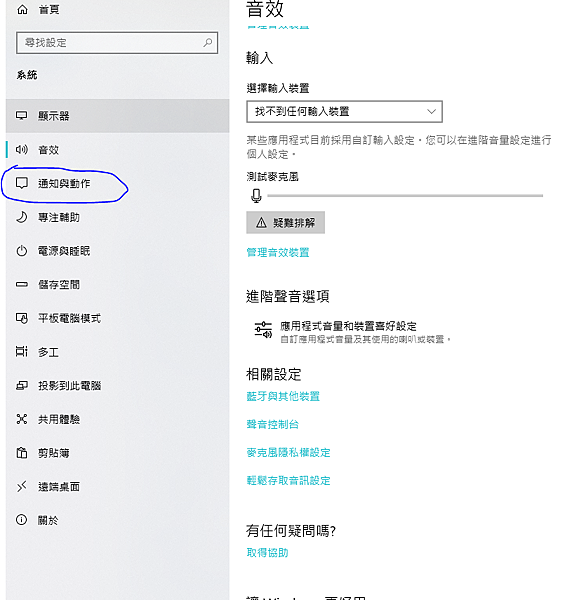
Task: Click the 尋找設定 search field
Action: coord(117,42)
